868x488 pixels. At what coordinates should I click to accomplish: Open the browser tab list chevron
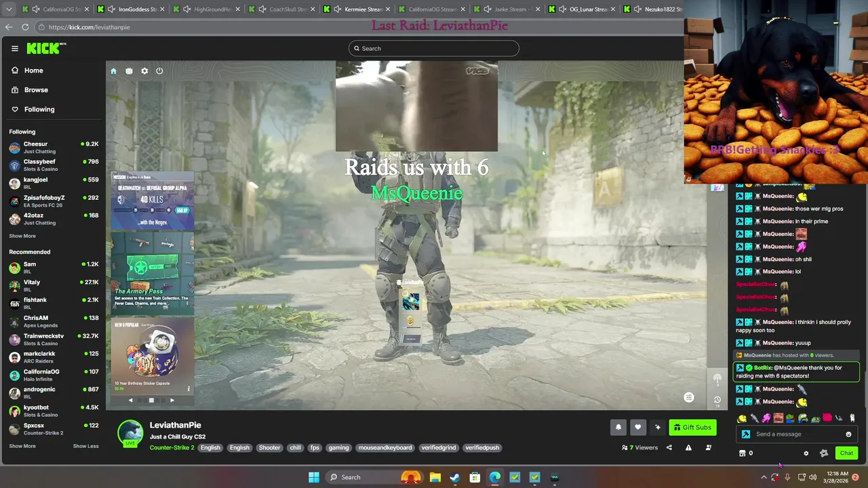pos(9,9)
